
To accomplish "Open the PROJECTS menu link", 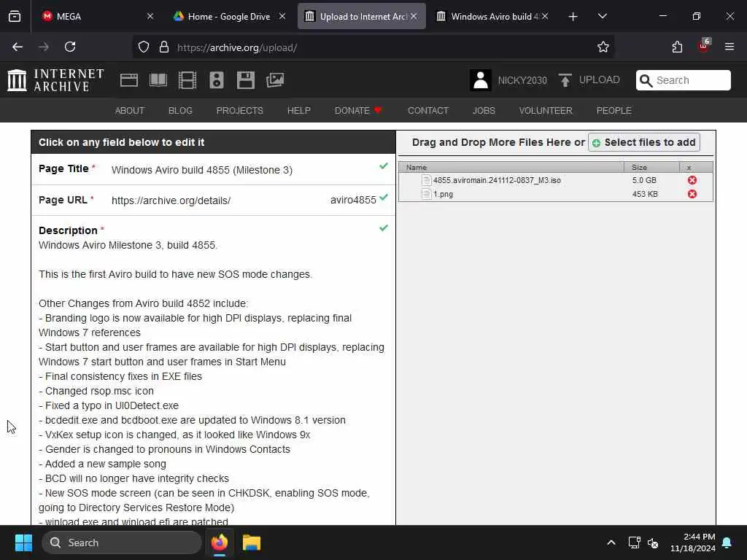I will (x=239, y=111).
